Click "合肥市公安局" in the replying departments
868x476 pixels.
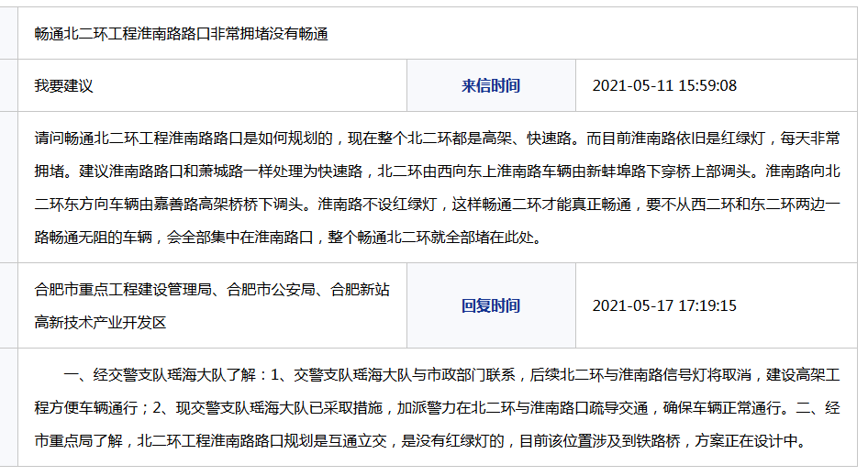click(x=270, y=290)
